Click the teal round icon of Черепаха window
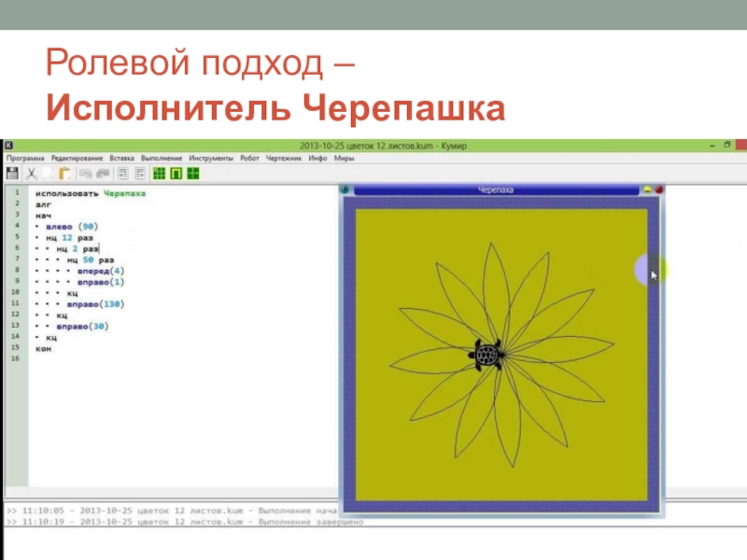This screenshot has height=560, width=747. tap(345, 190)
